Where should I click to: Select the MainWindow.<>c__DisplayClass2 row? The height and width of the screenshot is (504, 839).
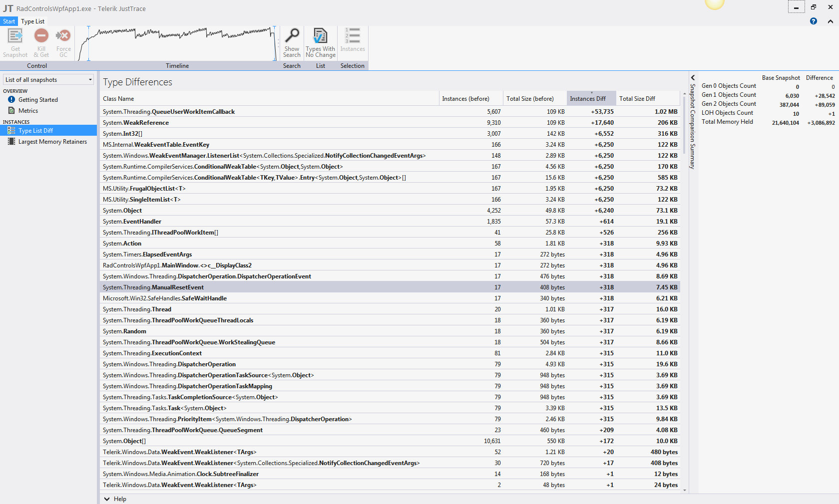coord(390,265)
